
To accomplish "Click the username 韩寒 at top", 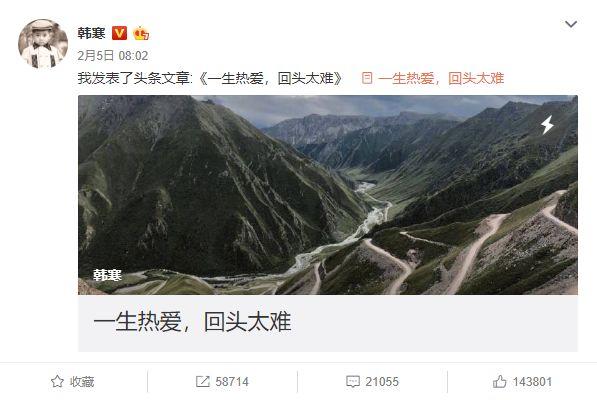I will (x=91, y=33).
